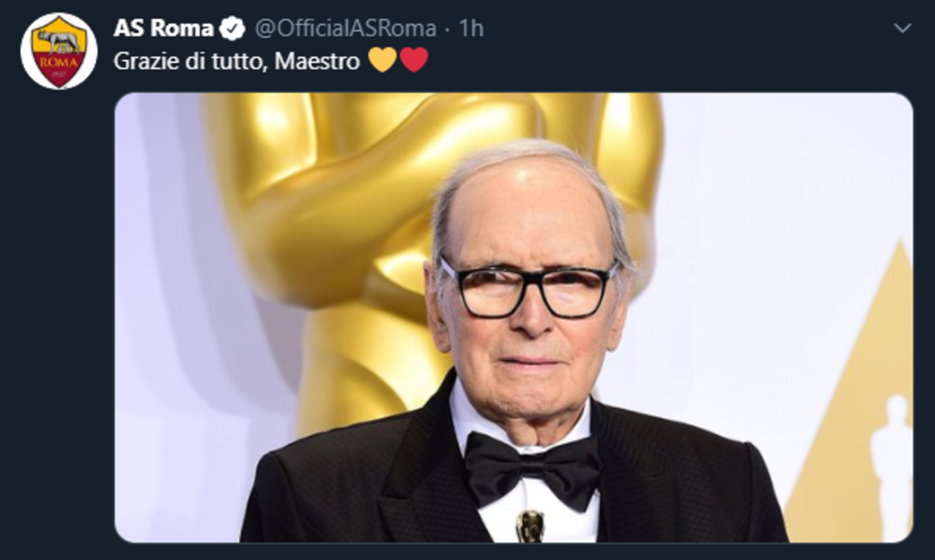Open the attached photo of the man
Viewport: 935px width, 560px height.
(x=512, y=318)
